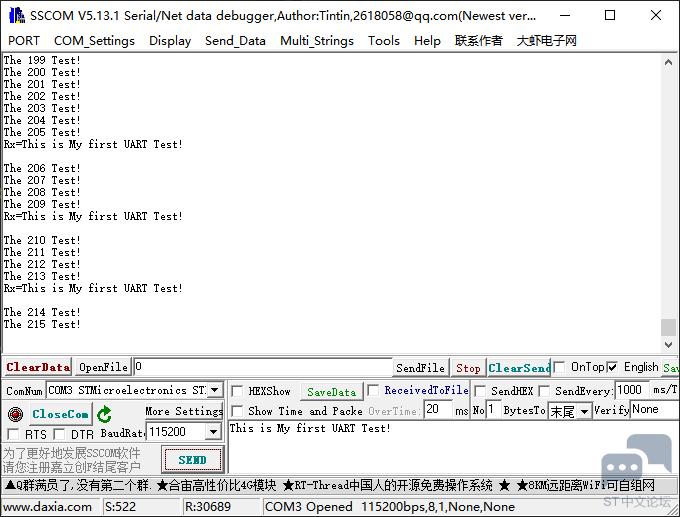Click the ClearData button

(38, 367)
